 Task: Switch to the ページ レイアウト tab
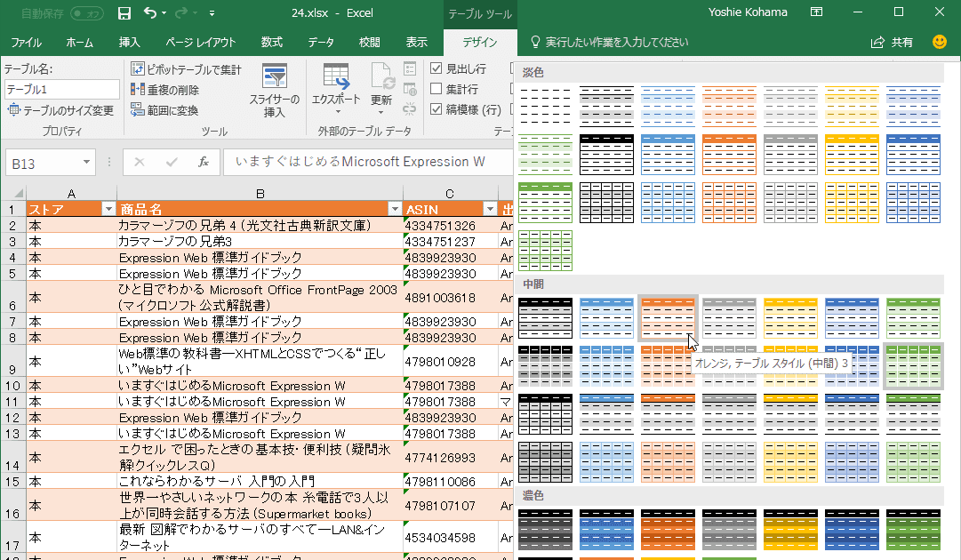pos(200,43)
